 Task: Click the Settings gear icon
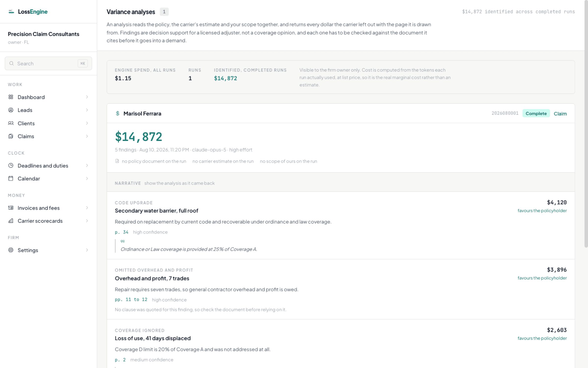click(x=11, y=250)
